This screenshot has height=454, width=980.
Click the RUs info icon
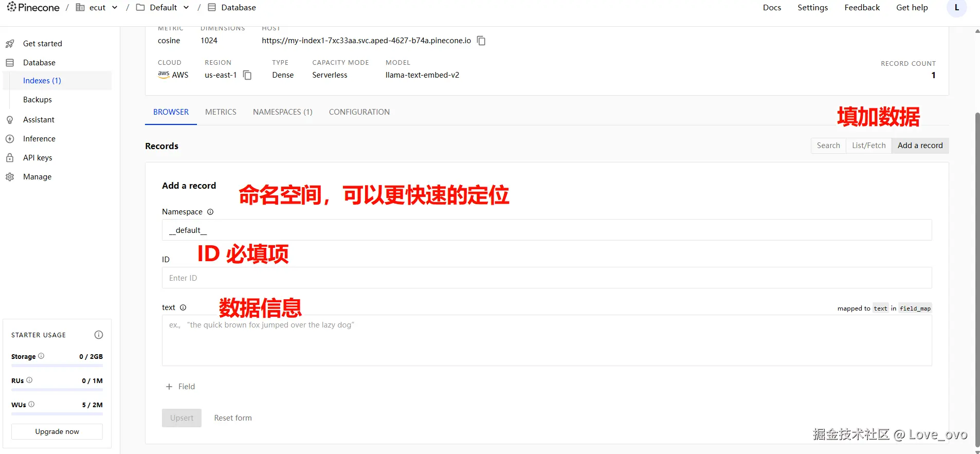click(x=29, y=380)
